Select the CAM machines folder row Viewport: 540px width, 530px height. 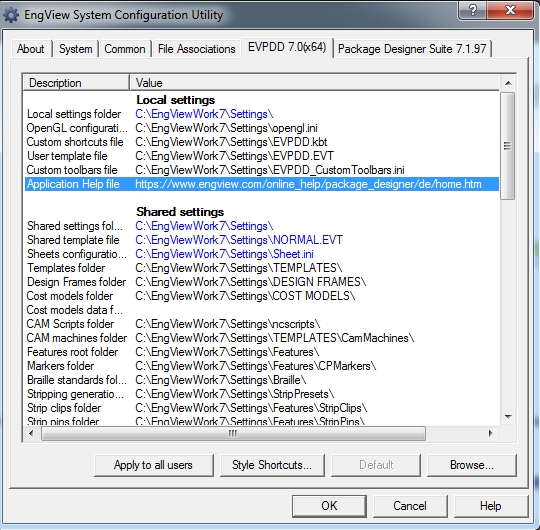(261, 338)
